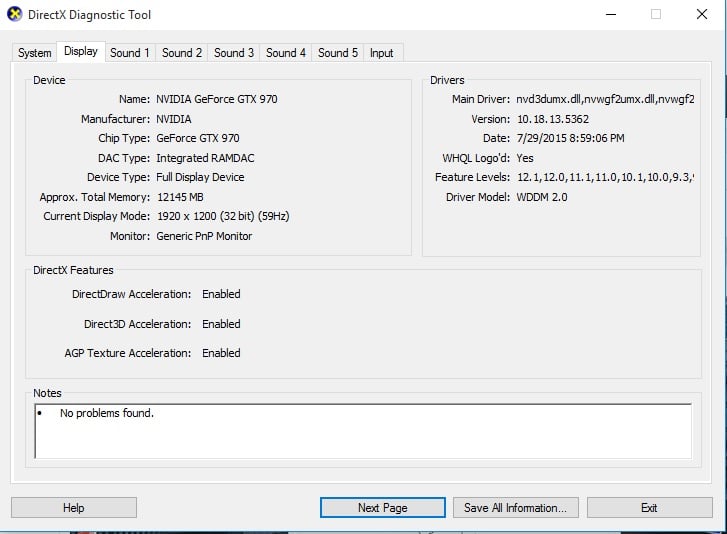Open the Sound 2 tab
727x534 pixels.
click(182, 53)
